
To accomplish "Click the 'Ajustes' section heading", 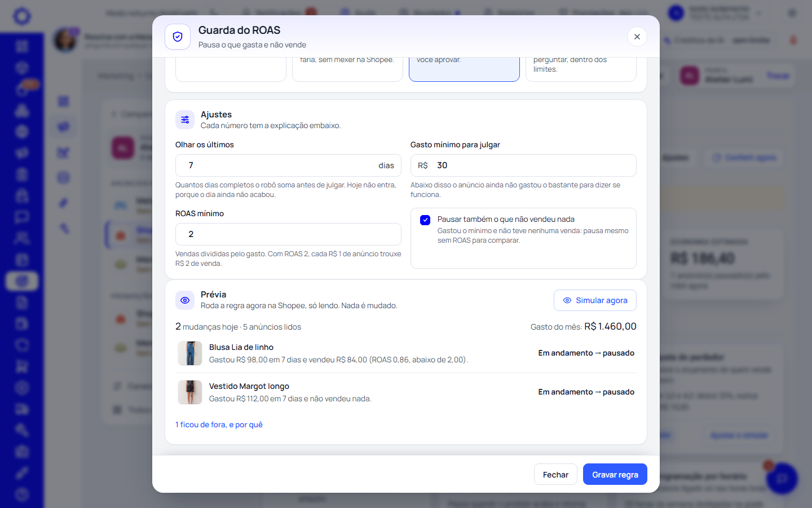I will [216, 115].
